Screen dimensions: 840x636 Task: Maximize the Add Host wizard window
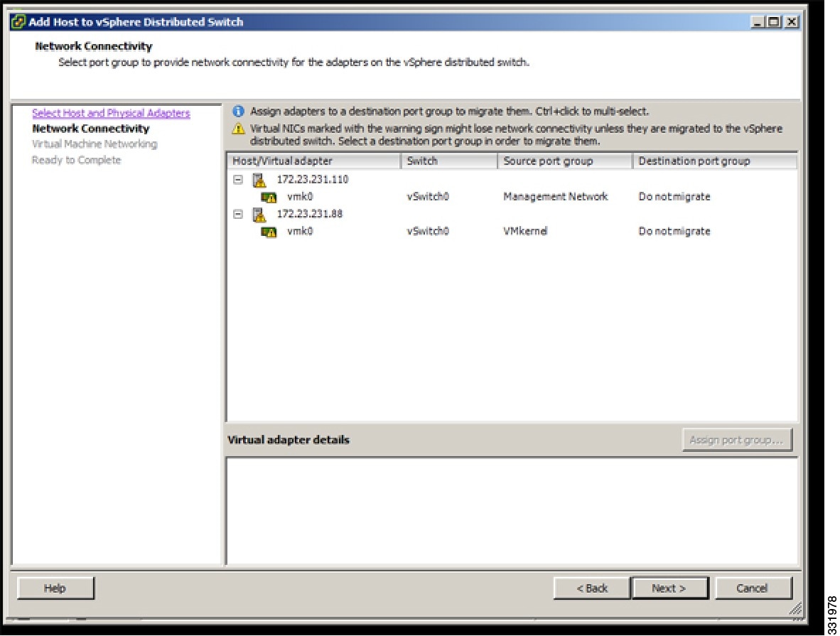point(774,22)
